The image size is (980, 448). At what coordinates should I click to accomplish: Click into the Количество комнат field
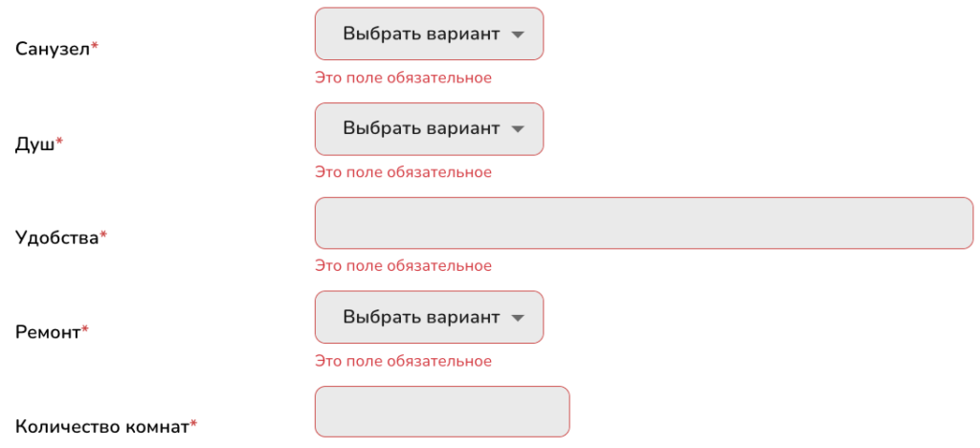(441, 412)
